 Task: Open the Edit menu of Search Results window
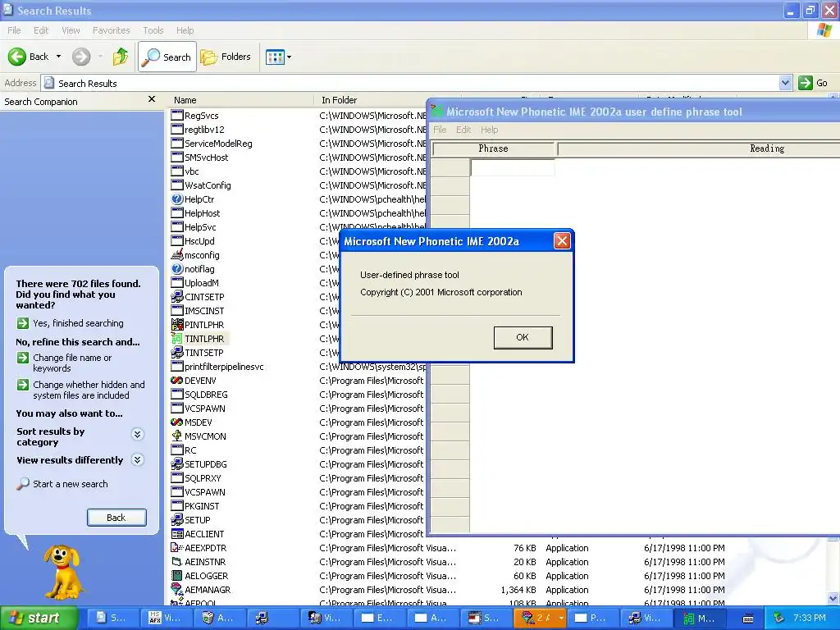click(41, 30)
